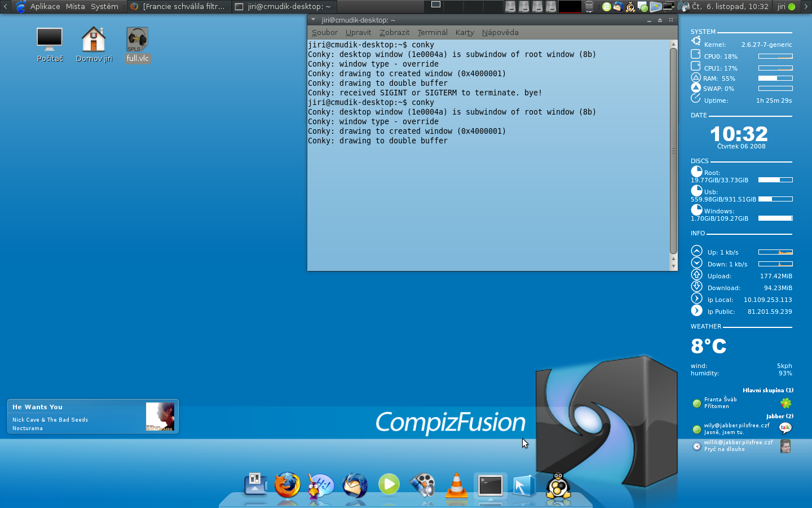
Task: Open the terminal window menu triangle
Action: tap(313, 20)
